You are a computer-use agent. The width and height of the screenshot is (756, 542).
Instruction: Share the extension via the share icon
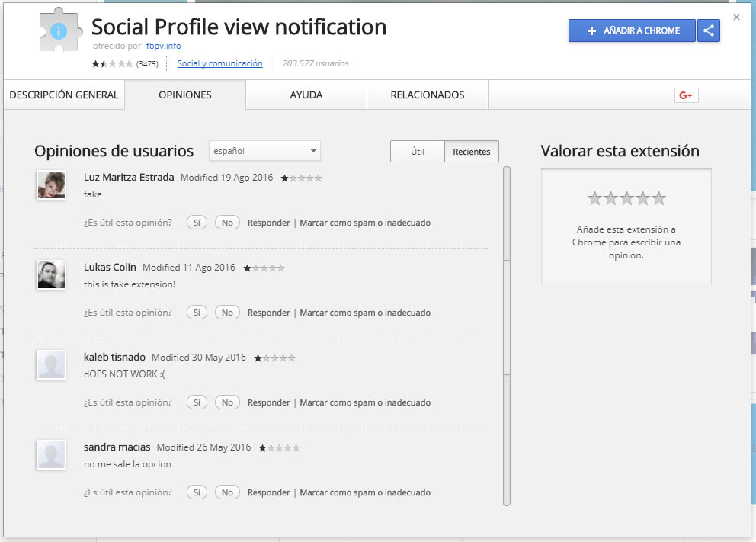tap(709, 30)
